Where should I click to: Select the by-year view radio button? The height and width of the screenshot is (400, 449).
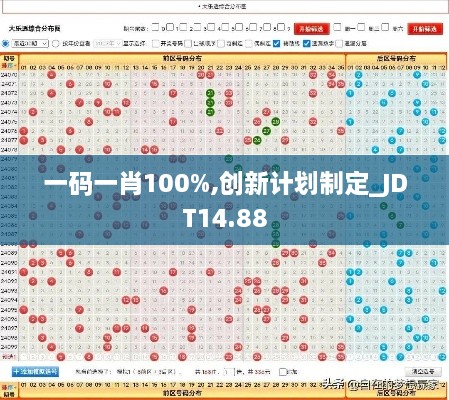(x=56, y=44)
